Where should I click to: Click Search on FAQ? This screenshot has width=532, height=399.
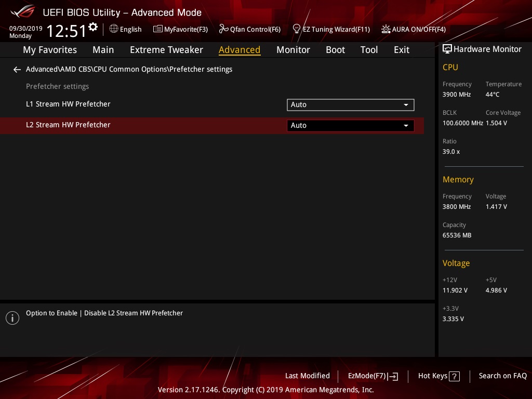click(x=502, y=376)
